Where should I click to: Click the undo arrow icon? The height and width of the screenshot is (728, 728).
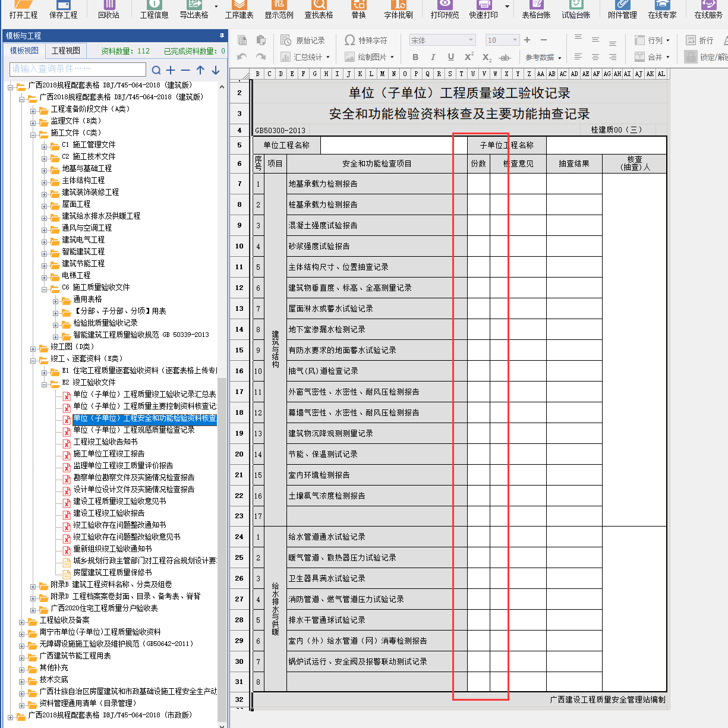click(x=242, y=57)
